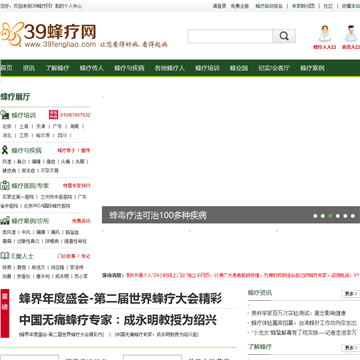The height and width of the screenshot is (360, 360).
Task: Click 更多 next to 蜂疗资讯
Action: pos(350,294)
